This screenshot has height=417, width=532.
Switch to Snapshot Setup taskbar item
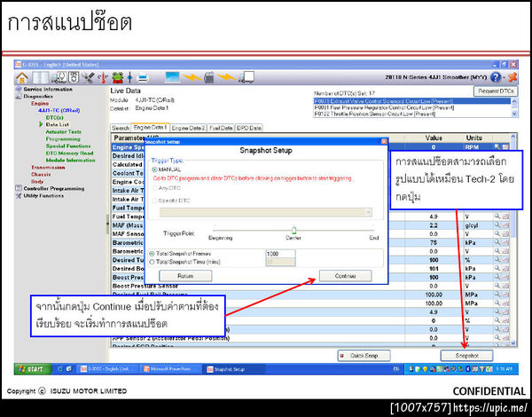coord(234,369)
